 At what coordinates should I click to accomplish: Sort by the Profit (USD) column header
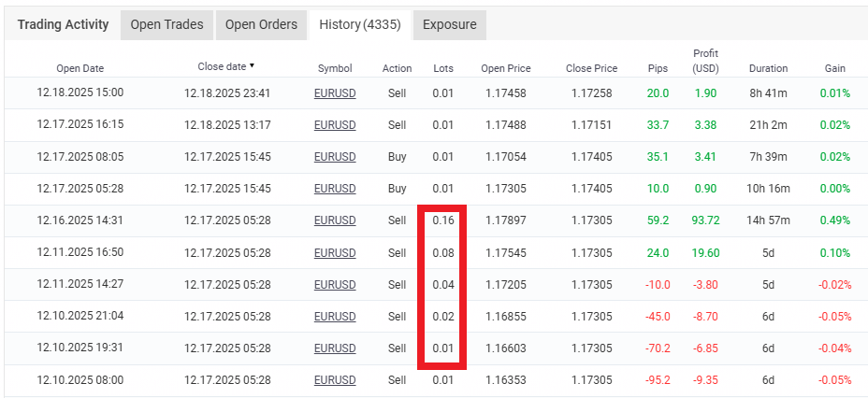[x=706, y=61]
